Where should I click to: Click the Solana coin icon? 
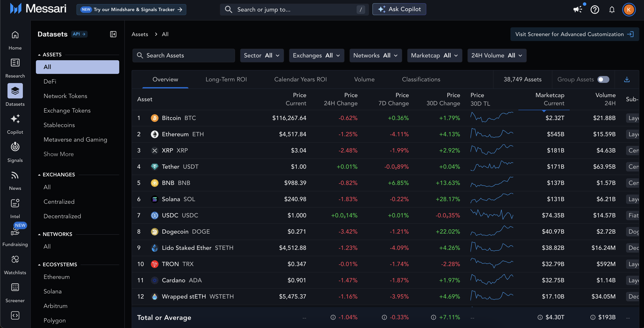click(155, 199)
